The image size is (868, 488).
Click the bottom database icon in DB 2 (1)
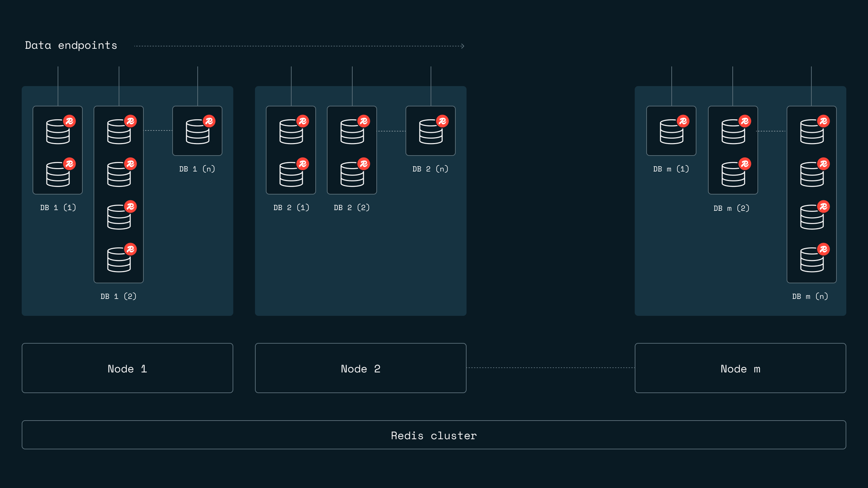(294, 172)
